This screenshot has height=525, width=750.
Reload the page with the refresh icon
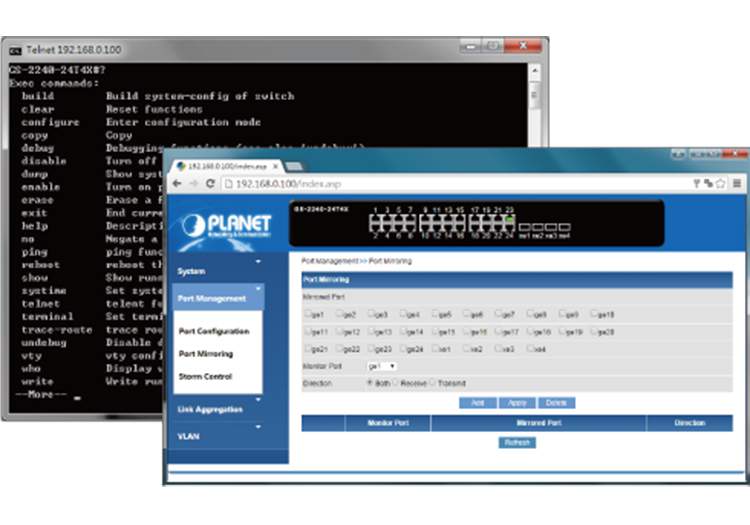click(x=212, y=184)
